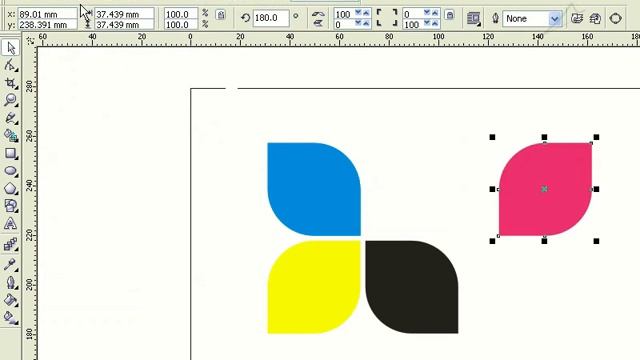Screen dimensions: 640x360
Task: Select the Basic Shapes tool
Action: coord(10,206)
